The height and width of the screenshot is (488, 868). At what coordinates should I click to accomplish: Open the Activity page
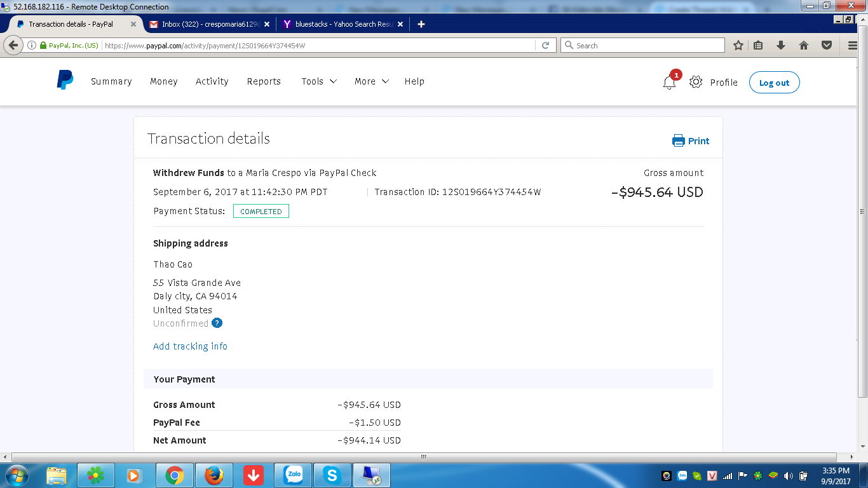[212, 81]
